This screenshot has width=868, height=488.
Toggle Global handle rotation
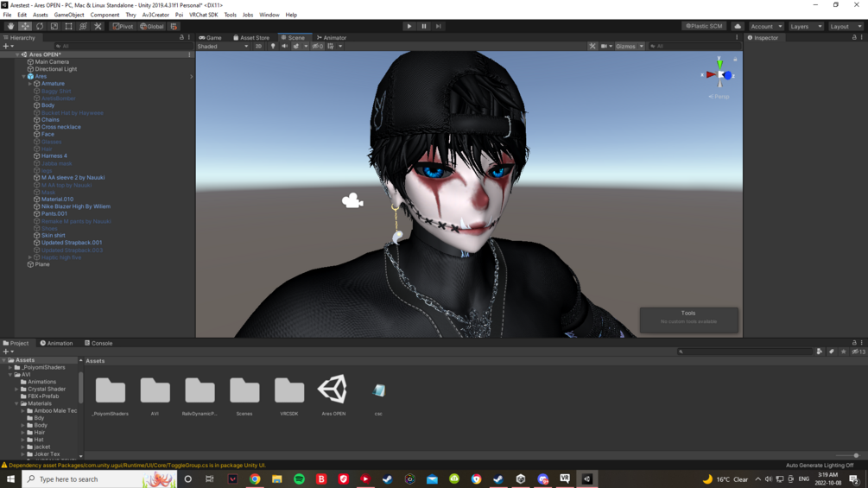(x=152, y=26)
